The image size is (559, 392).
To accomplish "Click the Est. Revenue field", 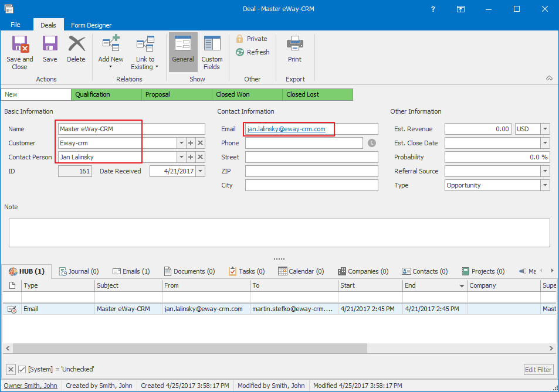I will click(477, 129).
